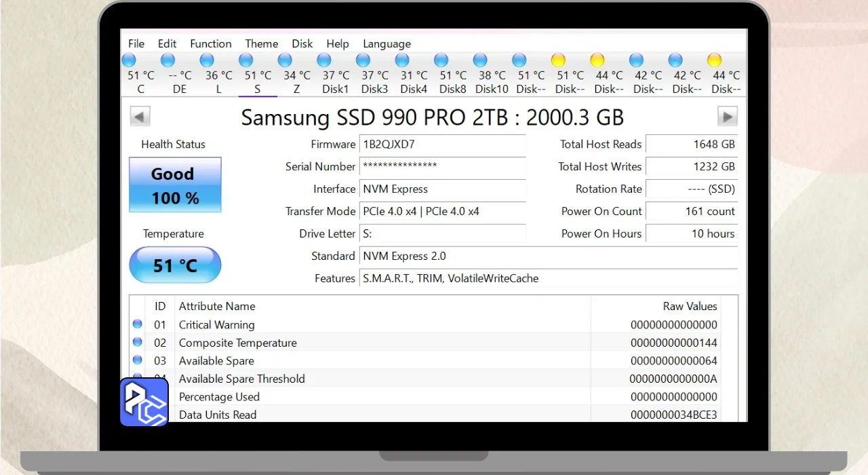
Task: Click the blue PC logo icon
Action: 144,402
